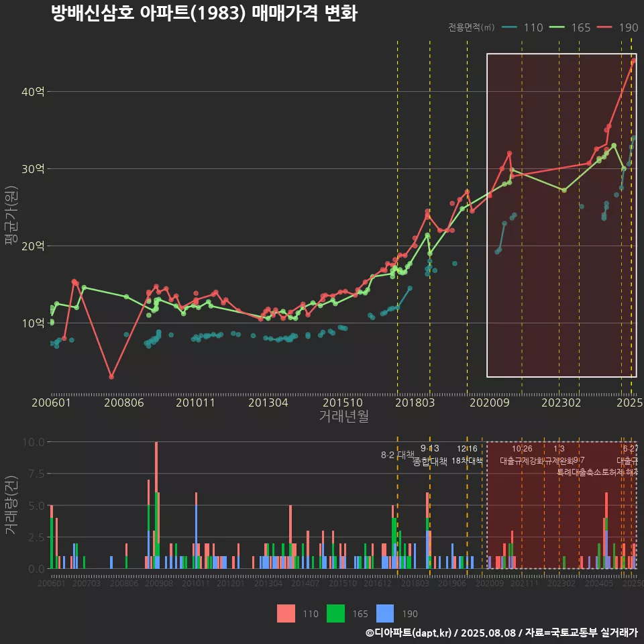
Task: Click the red 110 swatch in bottom legend
Action: (x=286, y=614)
